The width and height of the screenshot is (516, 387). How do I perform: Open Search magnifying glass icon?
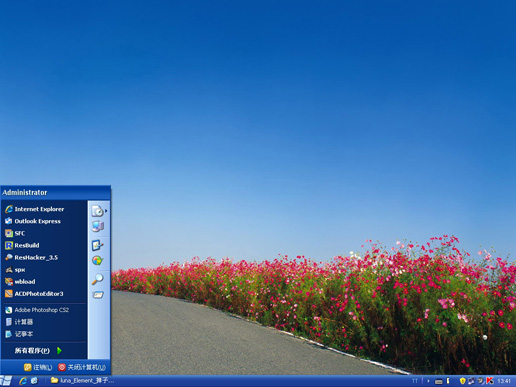(97, 279)
